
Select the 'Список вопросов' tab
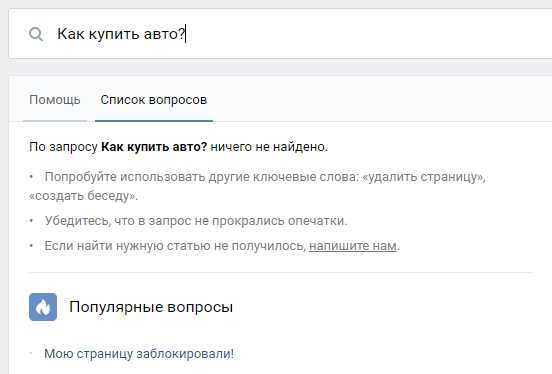[x=154, y=100]
